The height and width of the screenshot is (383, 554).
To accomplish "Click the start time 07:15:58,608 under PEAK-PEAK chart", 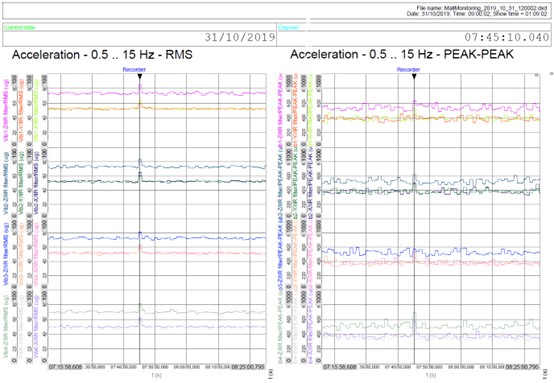I will click(339, 367).
